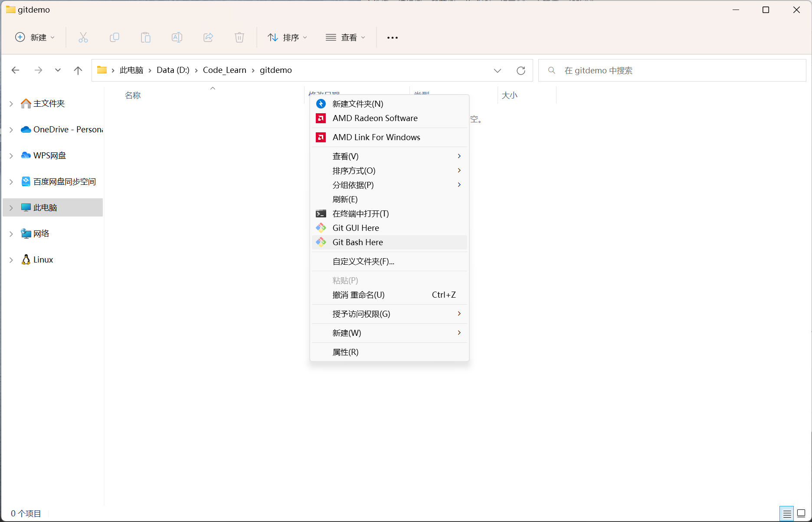Click the 网络 network icon
The image size is (812, 522).
coord(26,233)
